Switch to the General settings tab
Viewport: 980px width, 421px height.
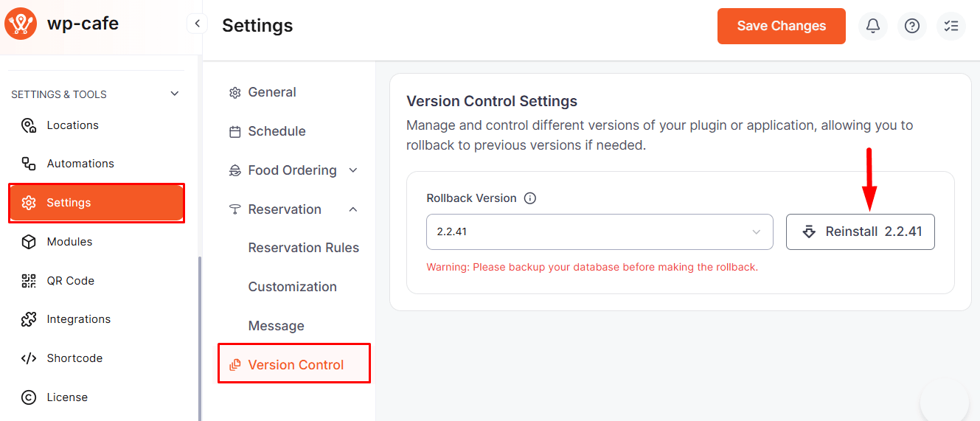coord(271,92)
